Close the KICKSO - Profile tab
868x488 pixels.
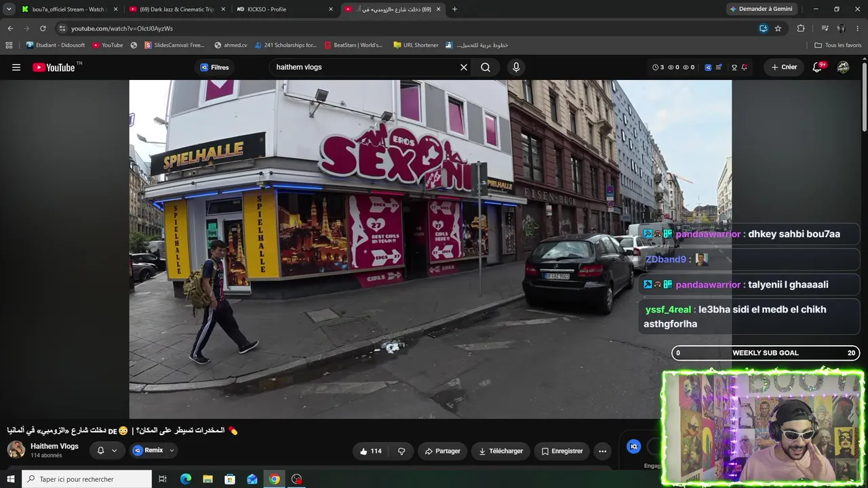click(331, 9)
